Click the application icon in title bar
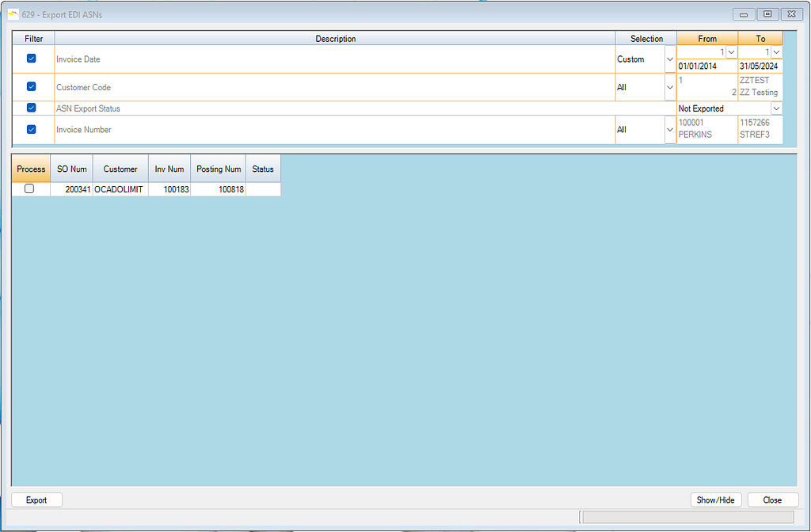Viewport: 811px width, 532px height. tap(13, 13)
